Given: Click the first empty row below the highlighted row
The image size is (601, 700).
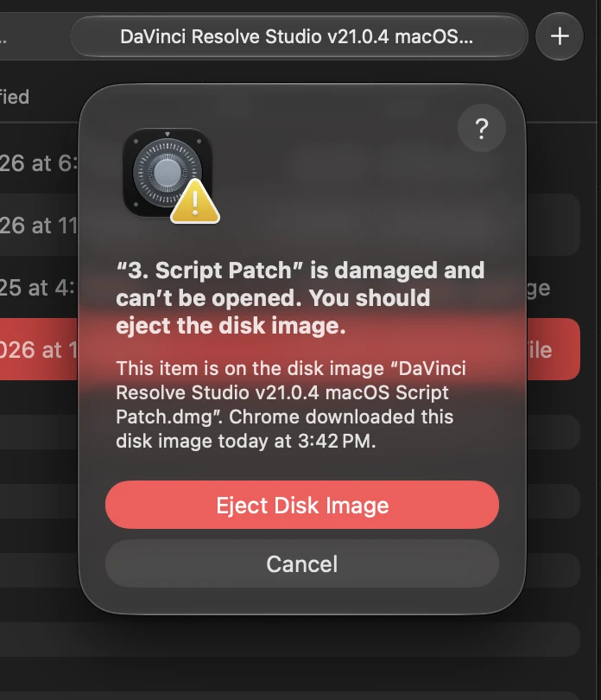Looking at the screenshot, I should (x=554, y=432).
